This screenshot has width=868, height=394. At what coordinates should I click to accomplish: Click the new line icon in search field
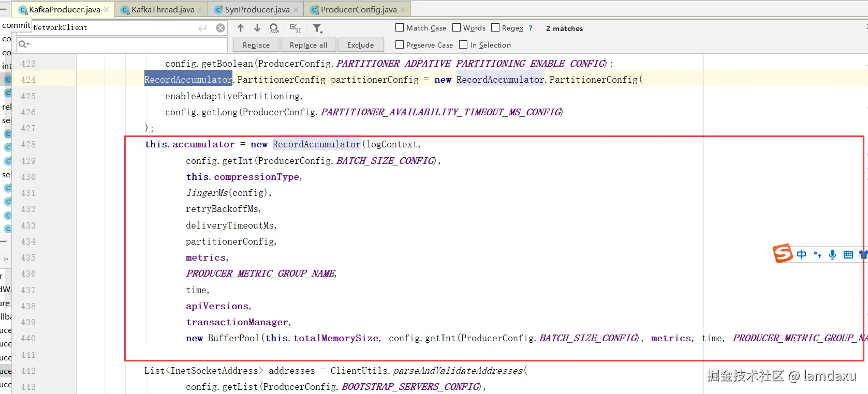202,28
